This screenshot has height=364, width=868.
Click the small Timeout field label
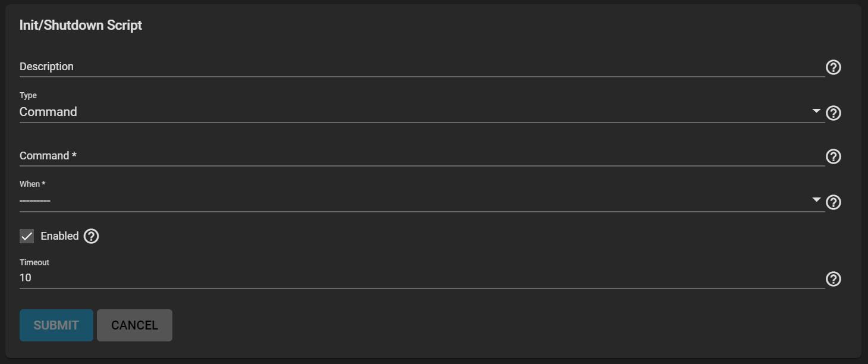(34, 262)
